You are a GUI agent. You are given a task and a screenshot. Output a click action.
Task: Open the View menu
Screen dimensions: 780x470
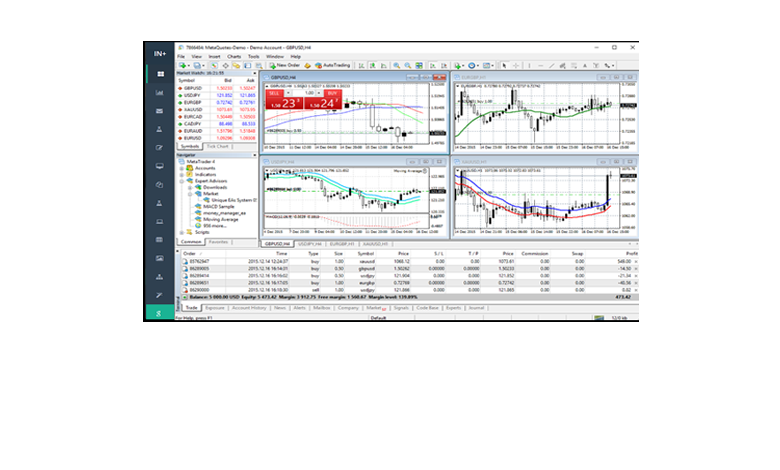point(196,57)
